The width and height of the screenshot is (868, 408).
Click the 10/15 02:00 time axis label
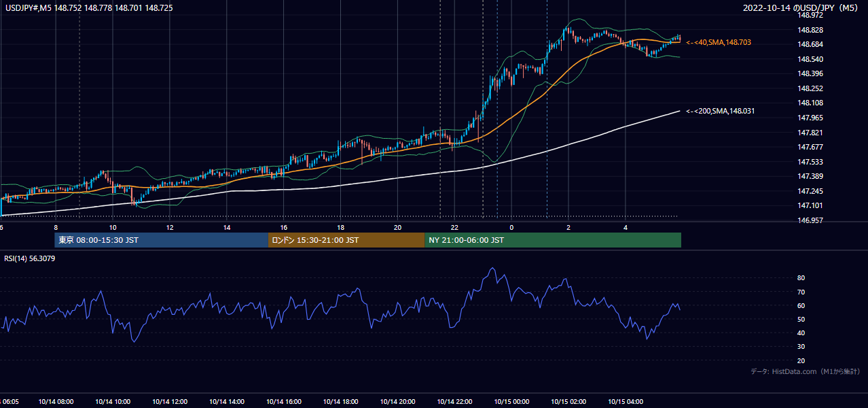[568, 402]
